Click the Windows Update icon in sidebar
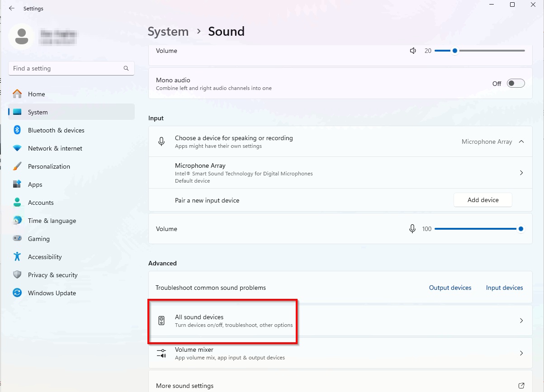 (x=17, y=293)
